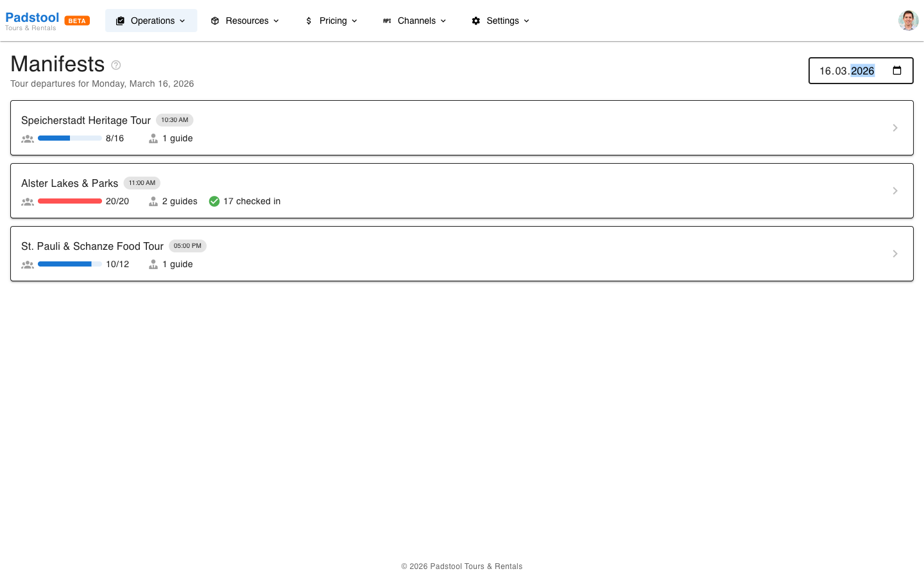This screenshot has width=924, height=578.
Task: Click the 10:30 AM time badge
Action: tap(175, 120)
